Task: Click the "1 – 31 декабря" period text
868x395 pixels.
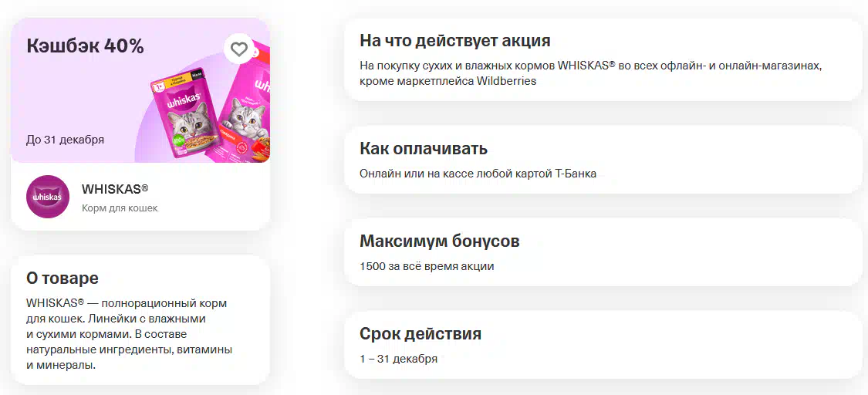Action: [x=399, y=359]
